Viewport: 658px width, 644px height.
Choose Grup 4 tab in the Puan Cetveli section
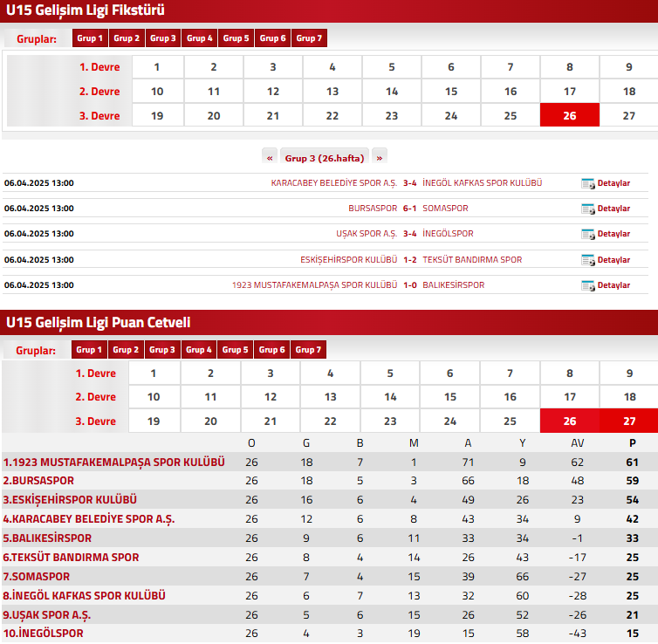[198, 350]
